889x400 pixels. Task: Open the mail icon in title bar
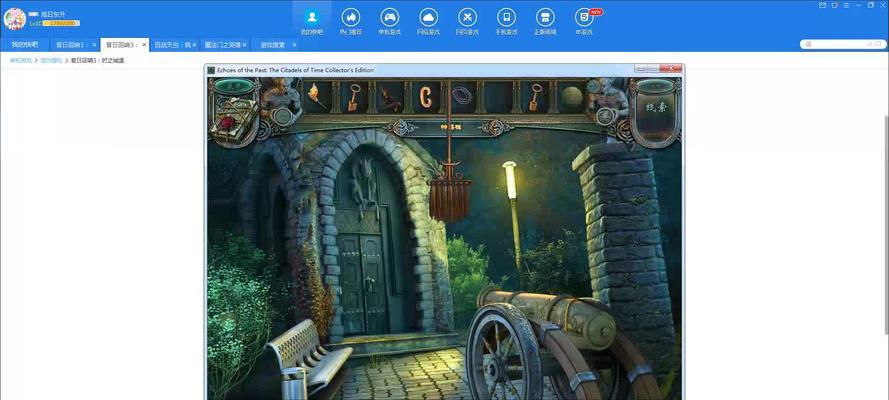(823, 5)
